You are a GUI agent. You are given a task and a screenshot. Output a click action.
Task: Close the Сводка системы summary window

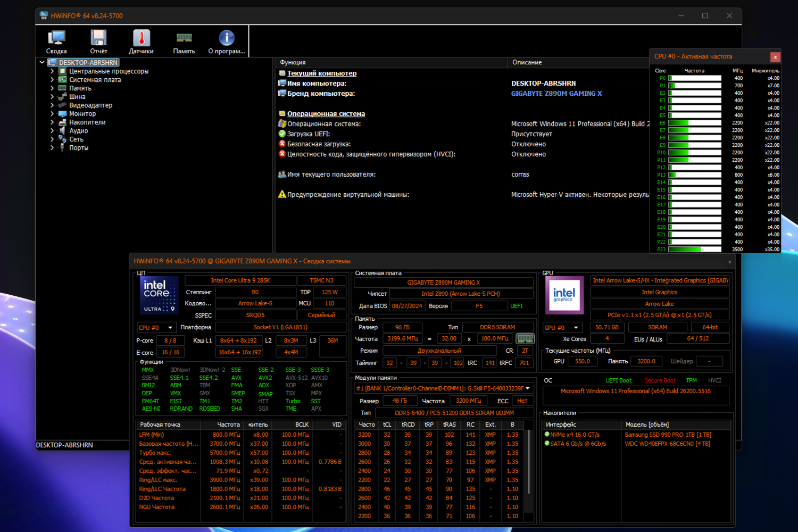pos(729,262)
